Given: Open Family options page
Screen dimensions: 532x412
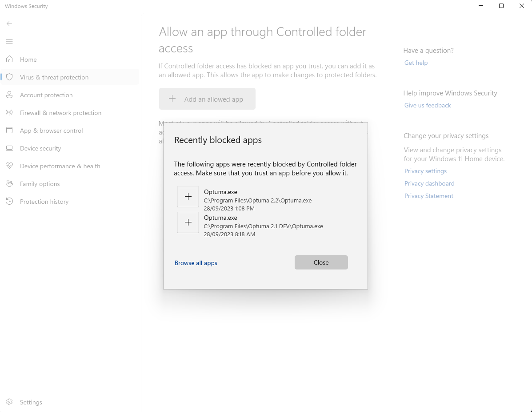Looking at the screenshot, I should click(x=70, y=184).
